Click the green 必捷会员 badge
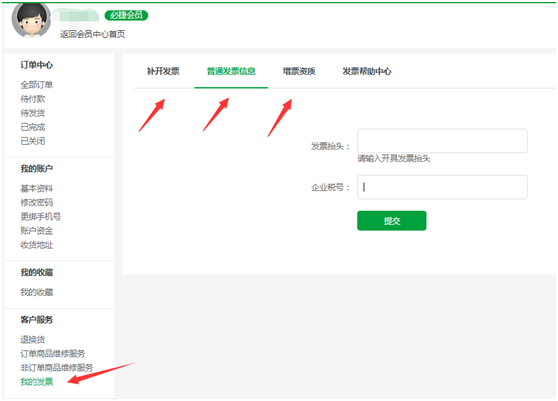Screen dimensions: 558x401 coord(126,15)
